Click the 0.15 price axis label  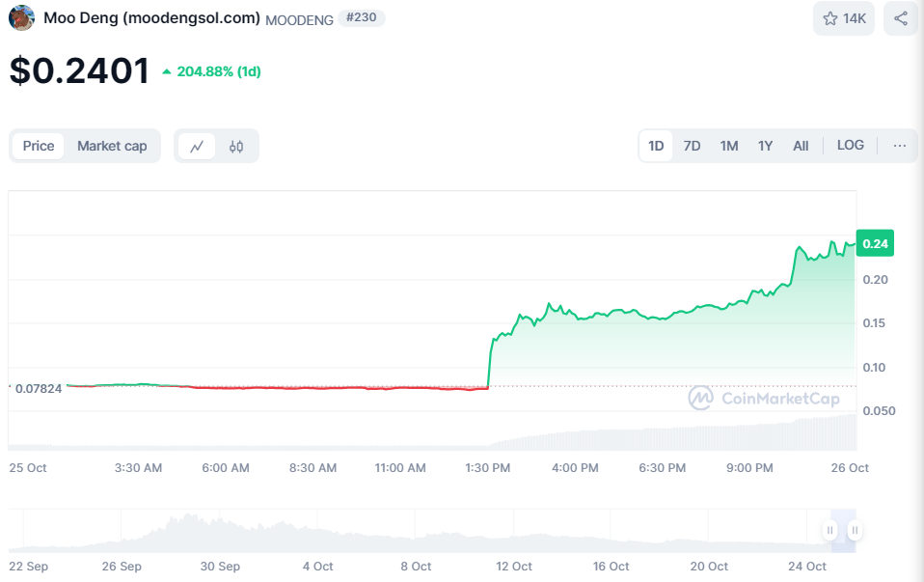point(874,323)
